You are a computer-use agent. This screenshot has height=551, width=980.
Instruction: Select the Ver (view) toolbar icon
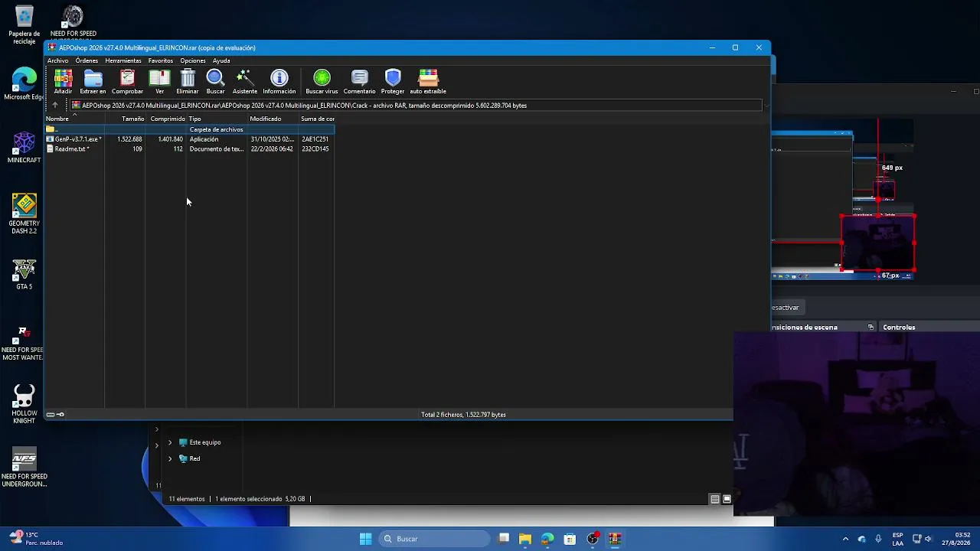(x=159, y=81)
